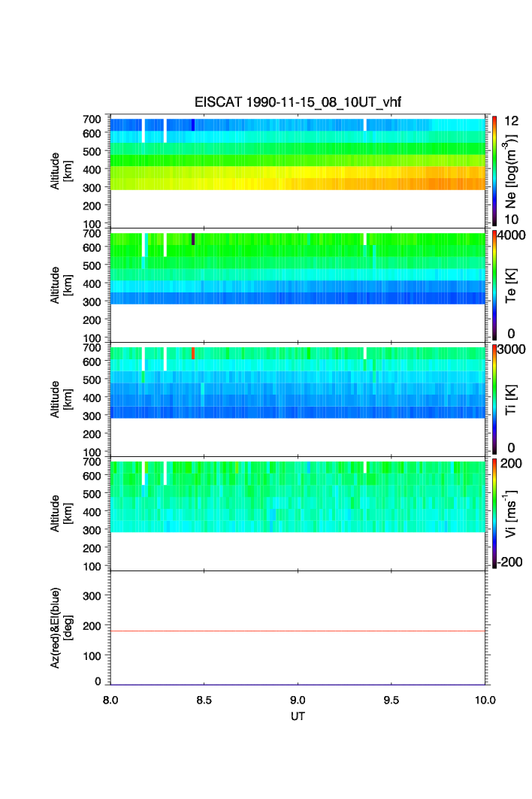Click the 8.0 tick on UT axis
Image resolution: width=532 pixels, height=799 pixels.
(x=110, y=700)
